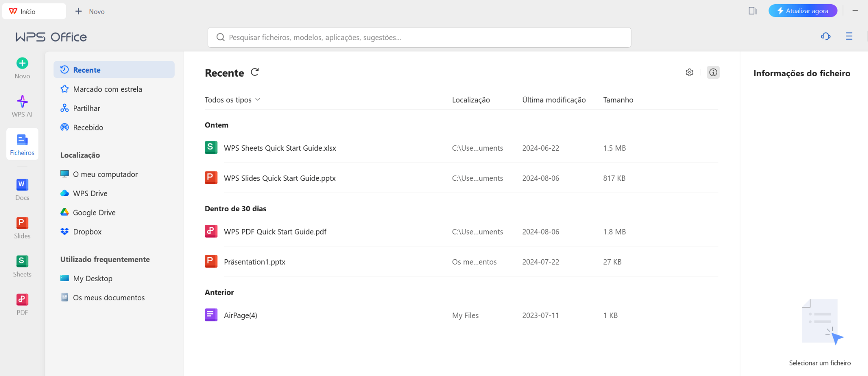
Task: Select Marcado com estrela in sidebar
Action: [107, 89]
